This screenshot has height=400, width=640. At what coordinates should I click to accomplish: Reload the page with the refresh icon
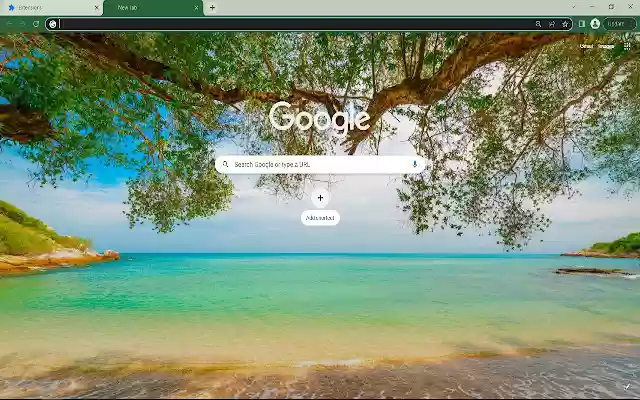pyautogui.click(x=36, y=24)
